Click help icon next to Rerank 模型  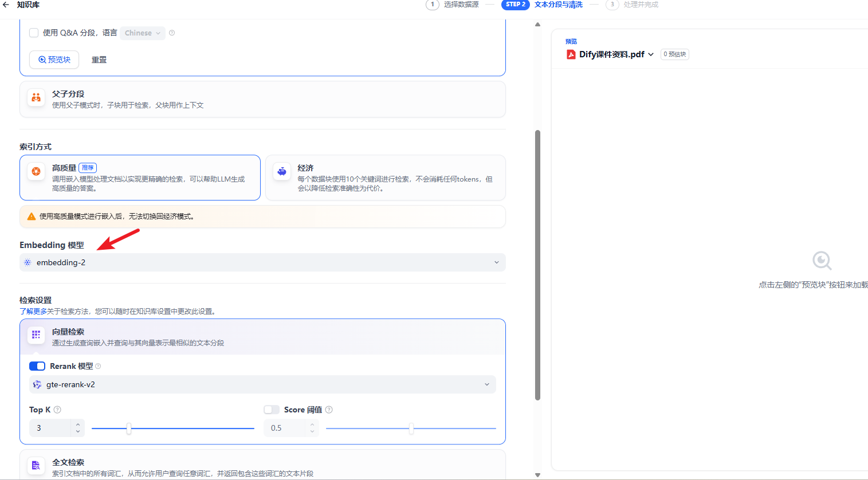coord(98,367)
